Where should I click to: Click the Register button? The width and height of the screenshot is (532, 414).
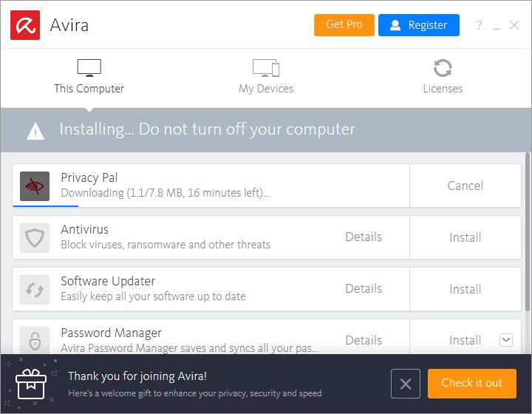click(x=418, y=25)
